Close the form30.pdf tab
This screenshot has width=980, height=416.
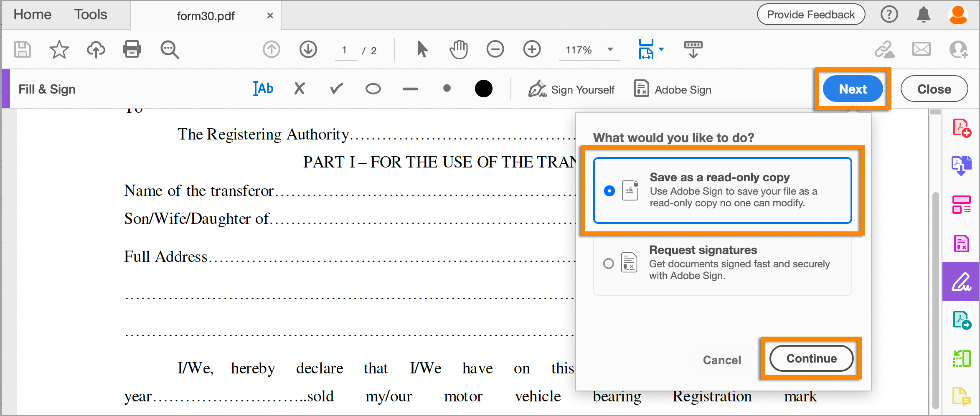pyautogui.click(x=270, y=16)
